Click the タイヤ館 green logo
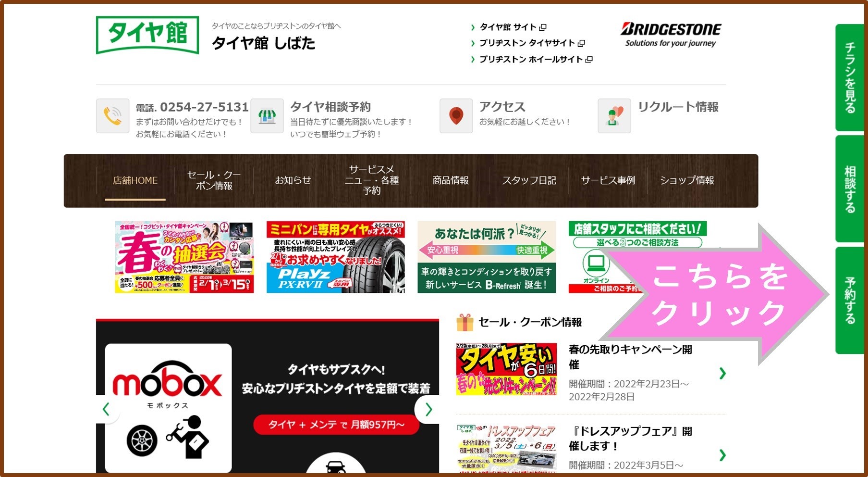The image size is (868, 477). click(147, 35)
